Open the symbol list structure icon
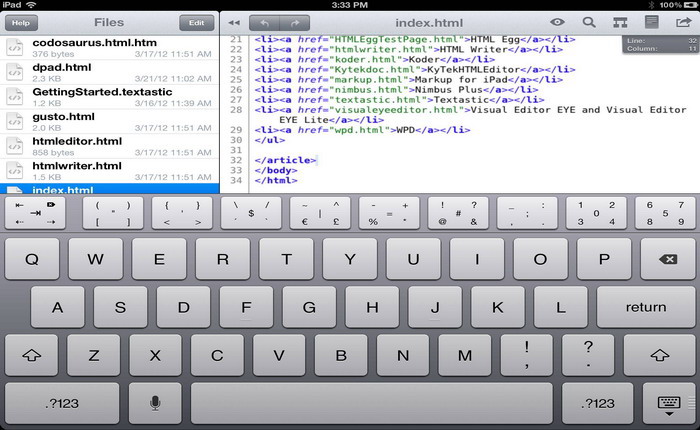700x430 pixels. [620, 21]
